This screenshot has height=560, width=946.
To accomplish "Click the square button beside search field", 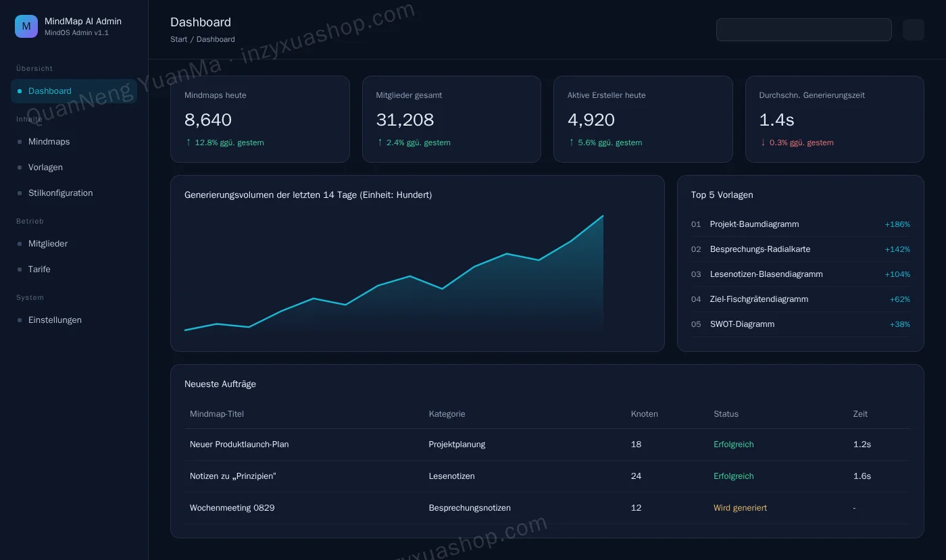I will tap(914, 30).
